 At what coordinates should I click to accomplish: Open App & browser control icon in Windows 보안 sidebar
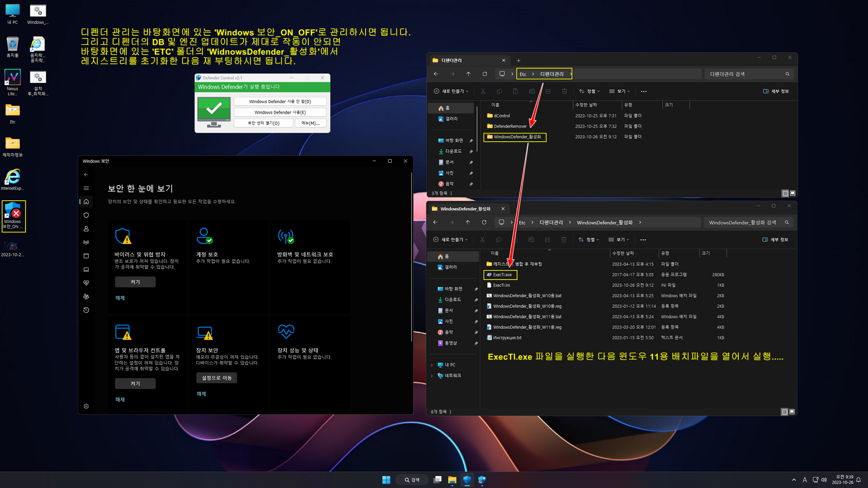(86, 256)
